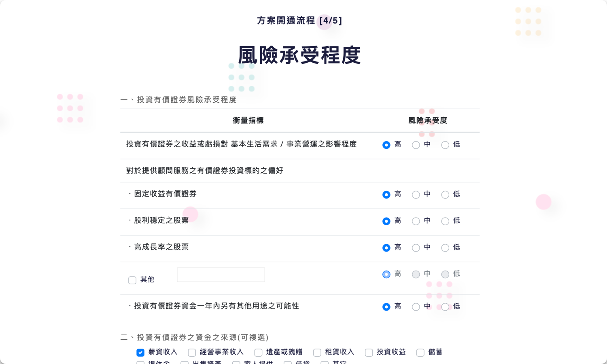Select 中 for 基本生活需求 impact row
The width and height of the screenshot is (607, 364).
point(416,145)
